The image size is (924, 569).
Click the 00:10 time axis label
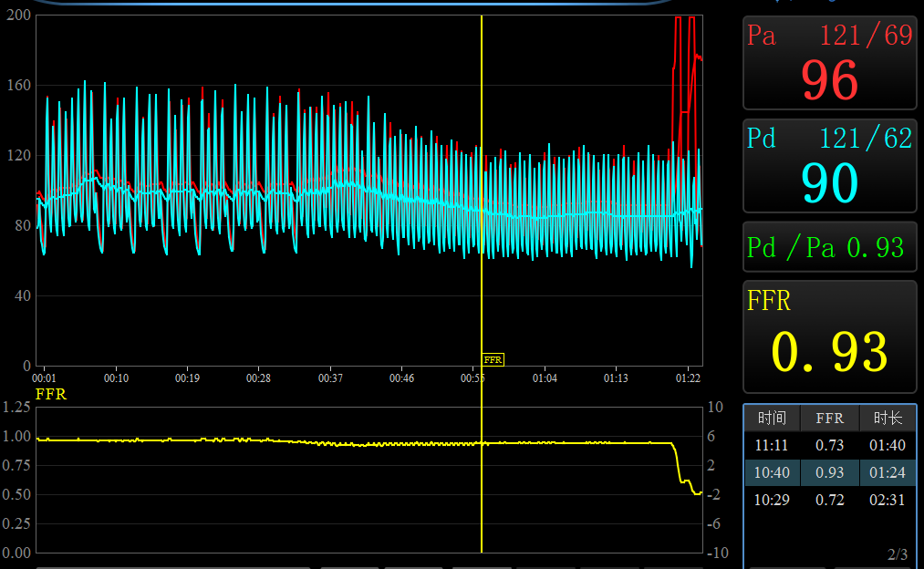click(x=116, y=378)
